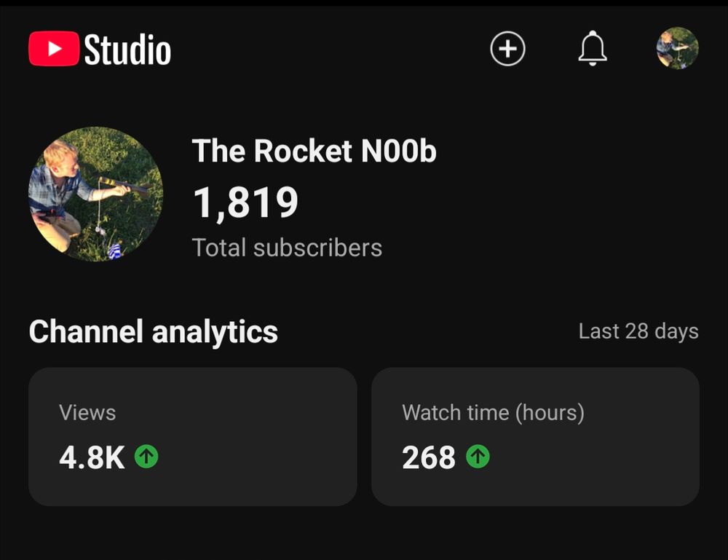Open notifications bell
728x560 pixels.
click(x=593, y=48)
